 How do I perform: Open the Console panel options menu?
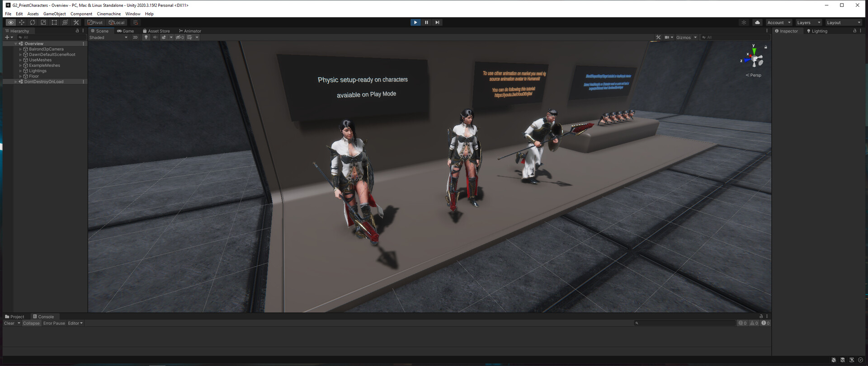[x=767, y=316]
